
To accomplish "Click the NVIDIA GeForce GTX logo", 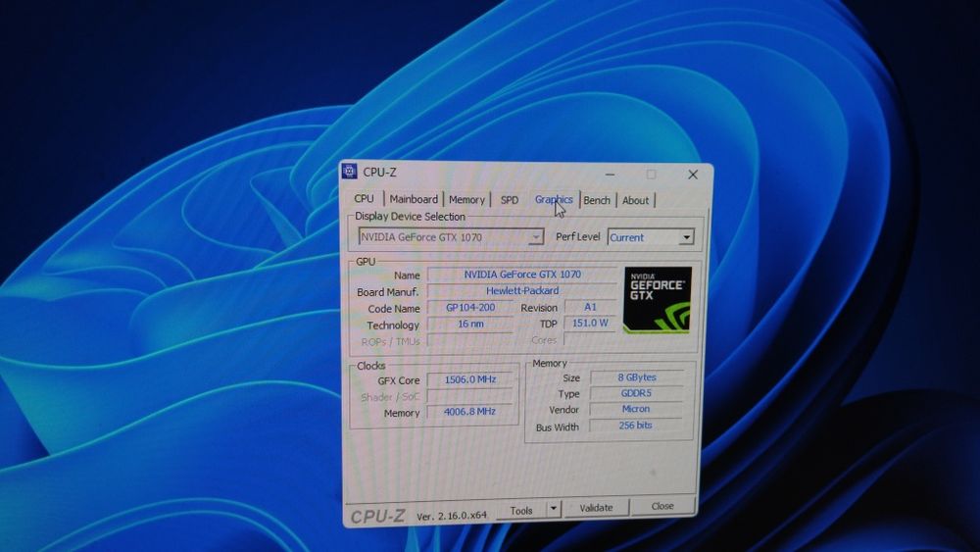I will pos(658,299).
